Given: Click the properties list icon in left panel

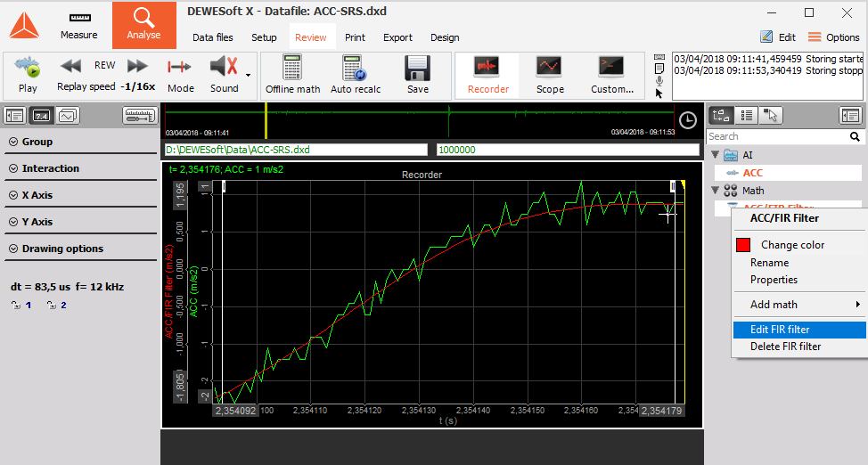Looking at the screenshot, I should 14,116.
